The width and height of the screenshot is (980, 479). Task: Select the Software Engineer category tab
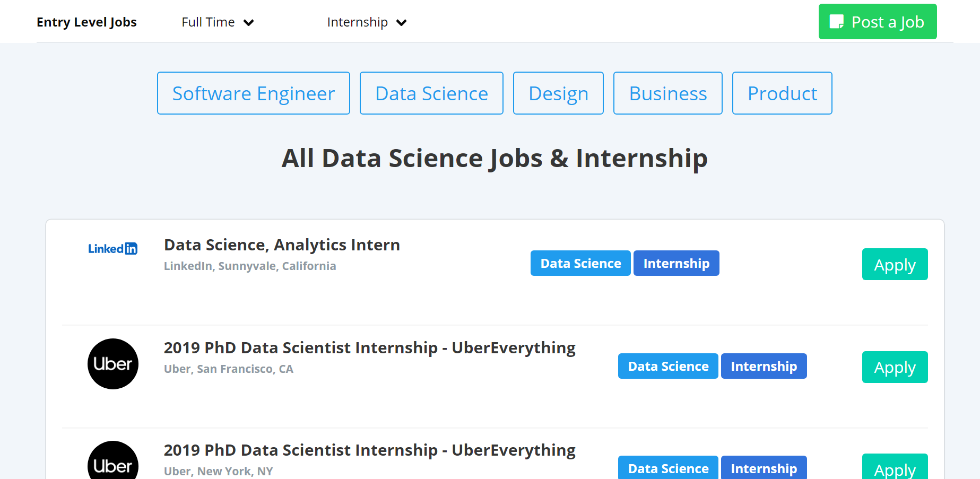click(254, 93)
